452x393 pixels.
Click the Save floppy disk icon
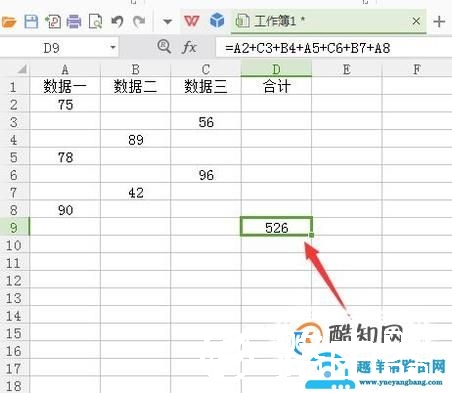(31, 22)
